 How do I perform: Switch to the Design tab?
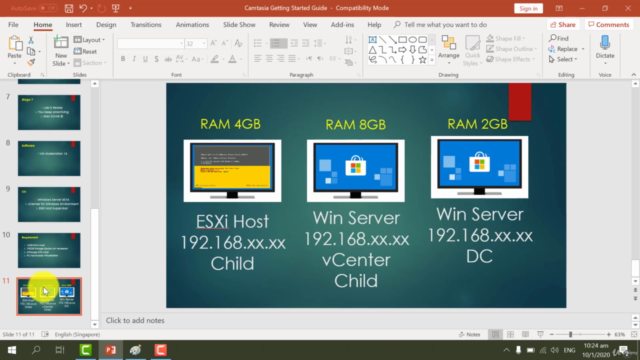106,25
